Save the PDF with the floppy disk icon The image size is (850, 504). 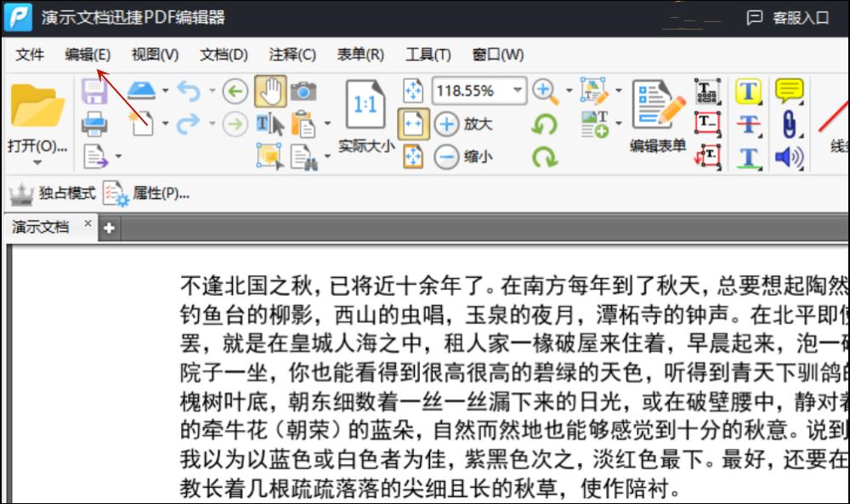[x=94, y=90]
